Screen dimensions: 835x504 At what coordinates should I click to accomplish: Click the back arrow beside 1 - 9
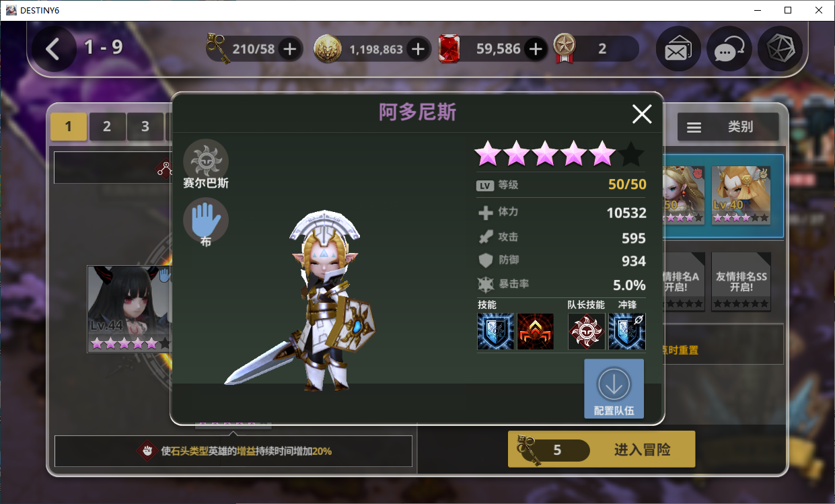[x=53, y=48]
